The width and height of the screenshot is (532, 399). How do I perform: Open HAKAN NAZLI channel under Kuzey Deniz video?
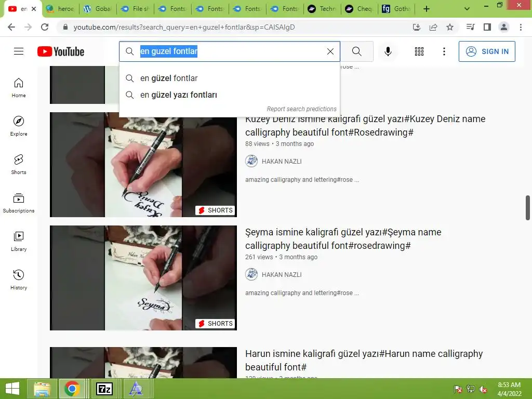(x=282, y=162)
